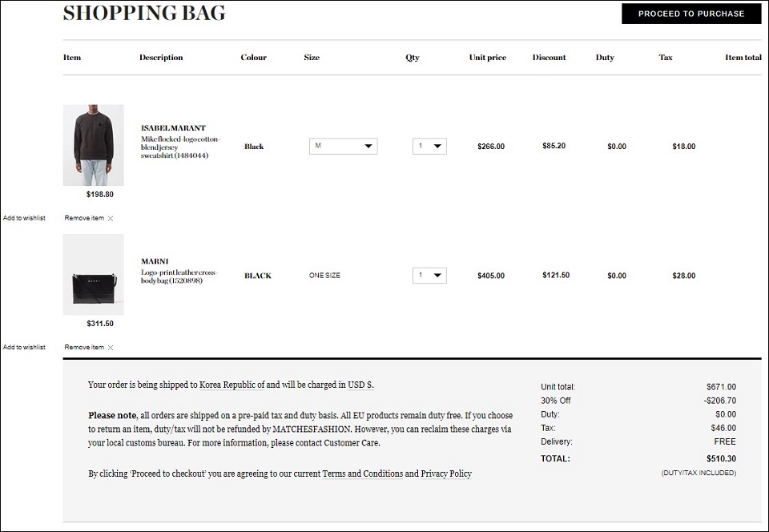The image size is (769, 532).
Task: Click the ONE SIZE label for the bag
Action: pyautogui.click(x=324, y=275)
